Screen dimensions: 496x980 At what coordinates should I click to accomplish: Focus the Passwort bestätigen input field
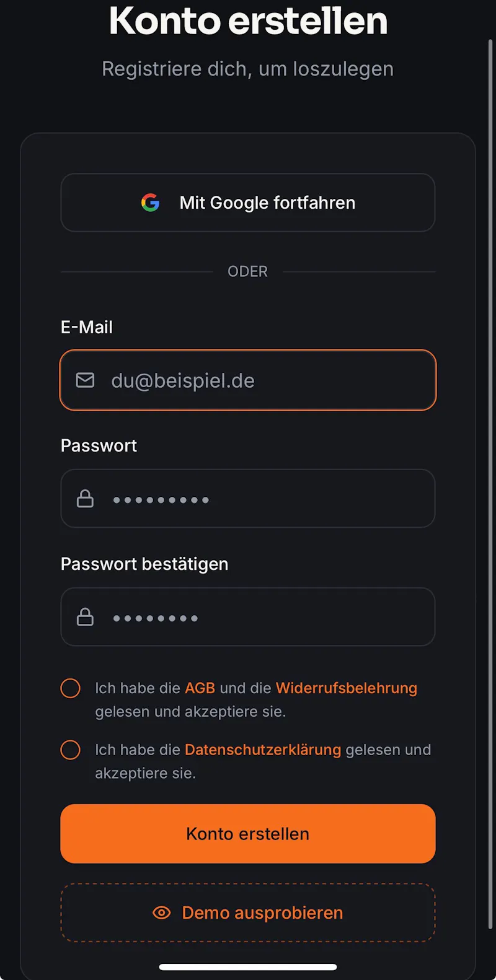click(x=248, y=616)
